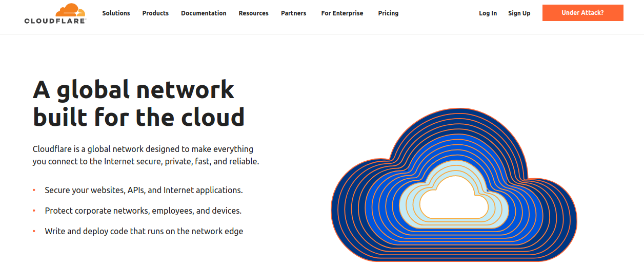This screenshot has height=265, width=644.
Task: Open the Partners menu
Action: (293, 13)
